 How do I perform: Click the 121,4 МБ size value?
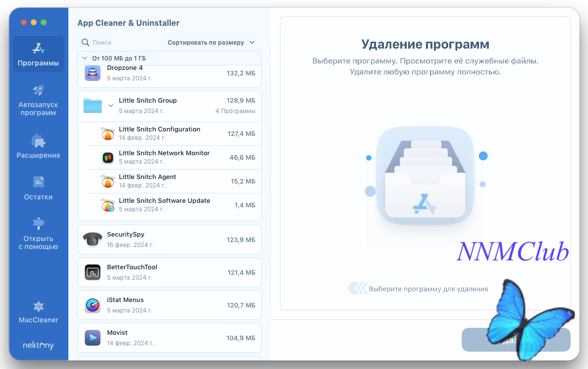tap(241, 272)
